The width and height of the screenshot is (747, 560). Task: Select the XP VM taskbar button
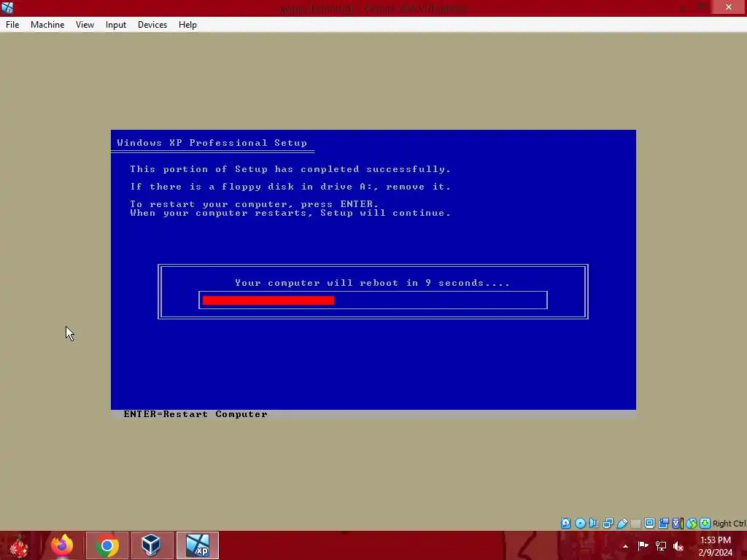coord(198,545)
